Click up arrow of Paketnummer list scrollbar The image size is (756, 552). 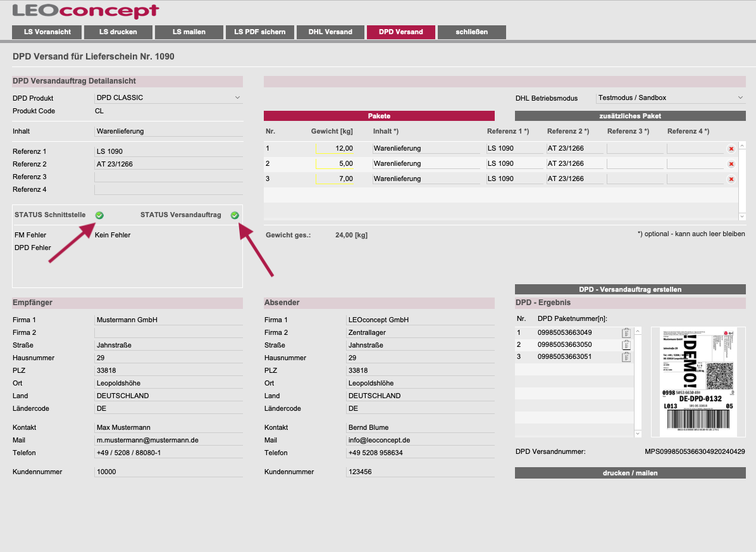click(638, 331)
